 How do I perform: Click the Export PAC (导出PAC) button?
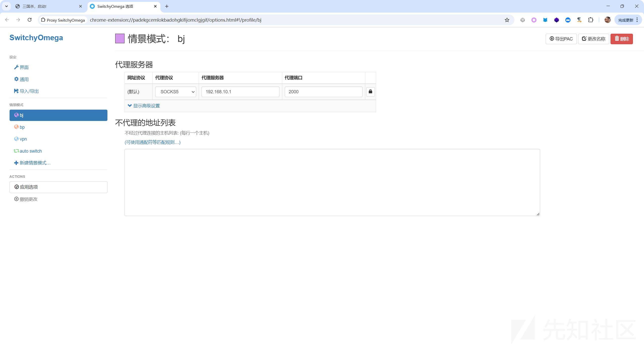[x=561, y=39]
